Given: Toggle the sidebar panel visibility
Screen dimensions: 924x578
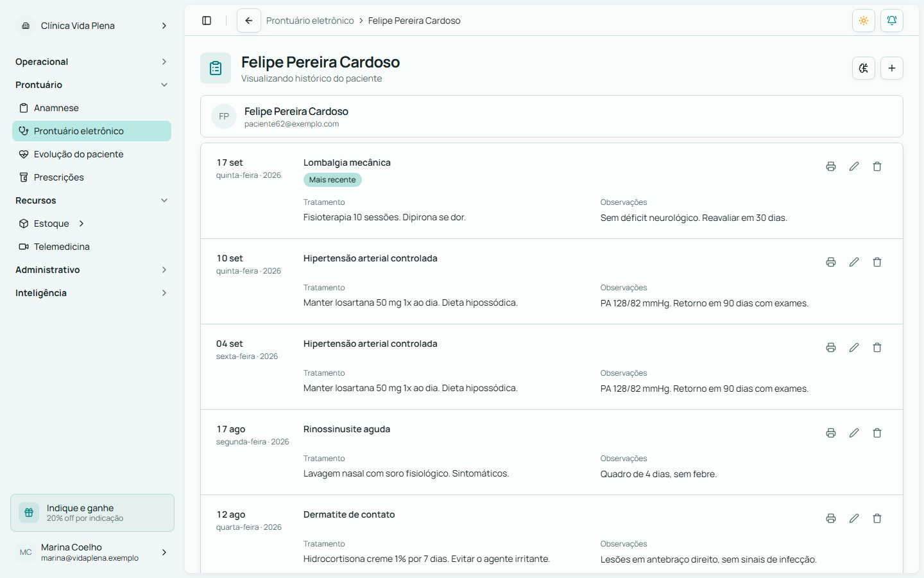Looking at the screenshot, I should point(207,21).
